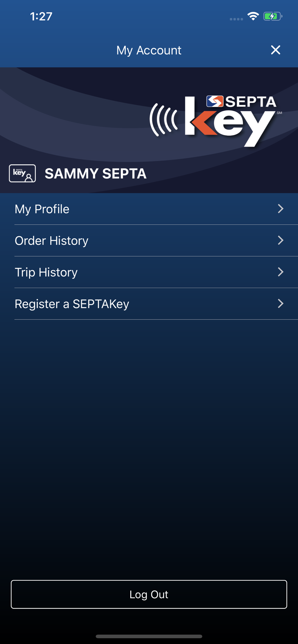Click the Order History chevron arrow
The height and width of the screenshot is (644, 298).
coord(280,240)
